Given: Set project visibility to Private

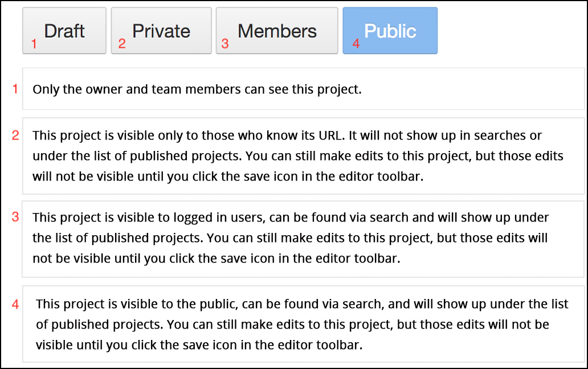Looking at the screenshot, I should (x=161, y=31).
